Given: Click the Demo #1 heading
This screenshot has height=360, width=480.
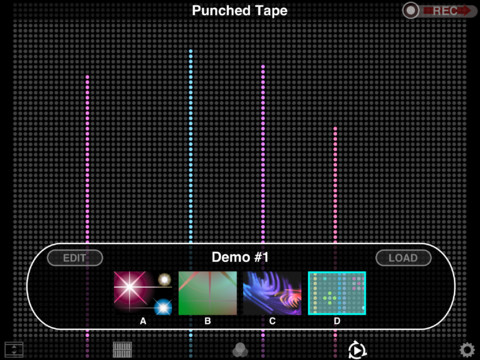Looking at the screenshot, I should click(x=240, y=257).
